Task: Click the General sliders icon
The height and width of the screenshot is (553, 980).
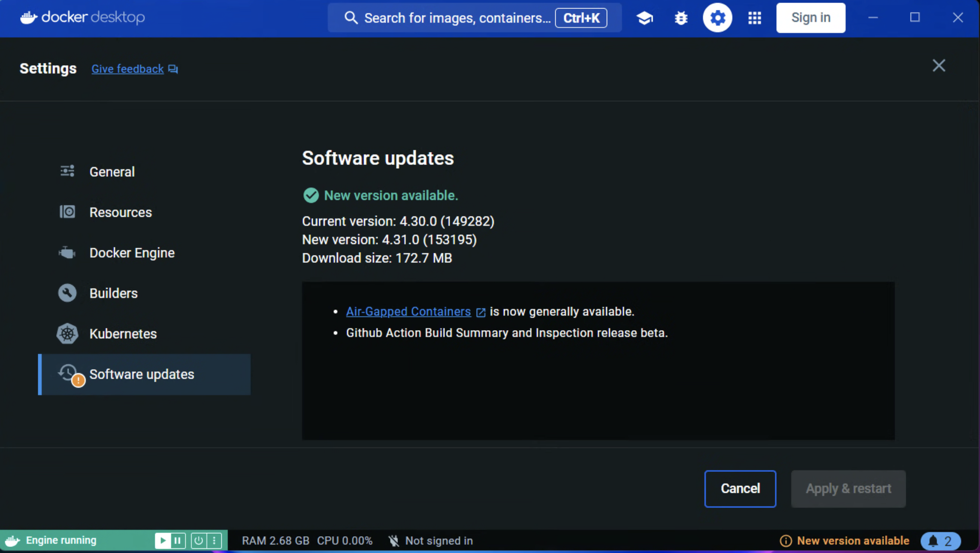Action: pos(67,171)
